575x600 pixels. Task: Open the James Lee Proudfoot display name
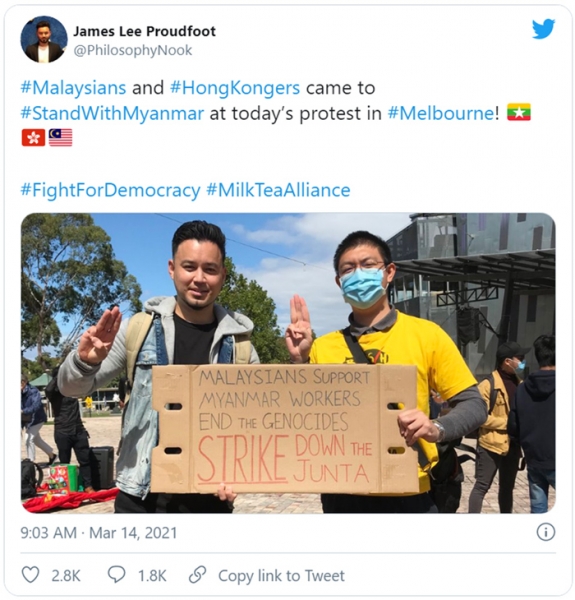(144, 31)
